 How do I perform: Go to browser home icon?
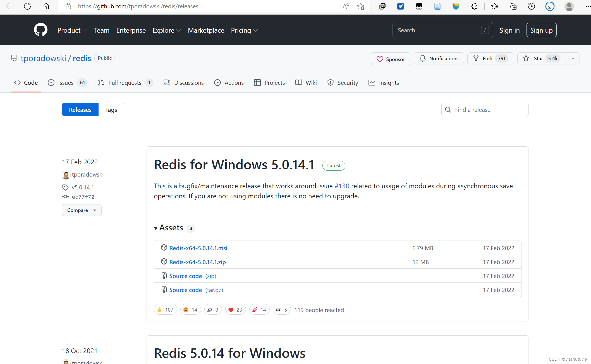pyautogui.click(x=46, y=6)
